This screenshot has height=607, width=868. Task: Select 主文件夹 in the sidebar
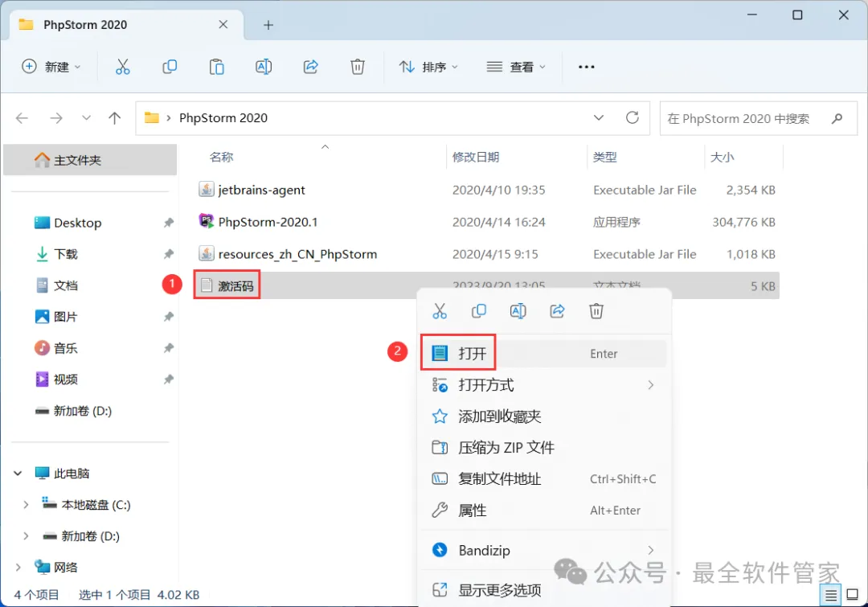pyautogui.click(x=90, y=160)
